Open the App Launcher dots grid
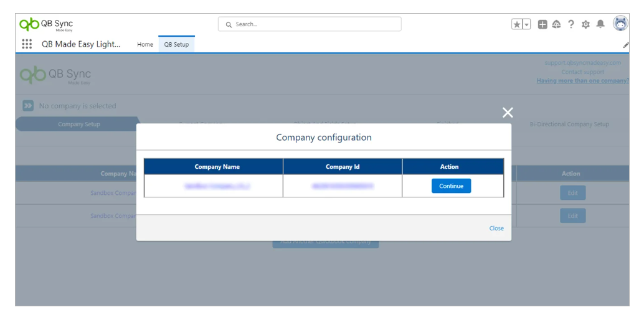The width and height of the screenshot is (644, 325). tap(27, 44)
